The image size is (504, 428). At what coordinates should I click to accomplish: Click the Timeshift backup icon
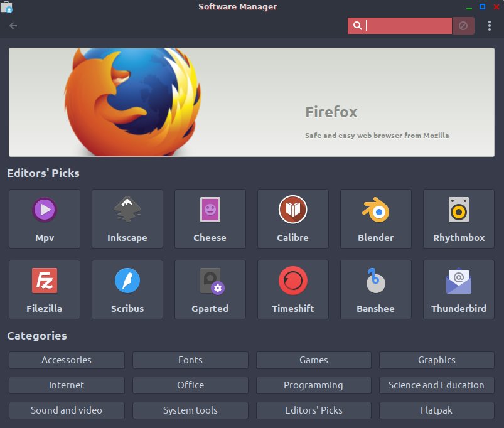tap(292, 281)
